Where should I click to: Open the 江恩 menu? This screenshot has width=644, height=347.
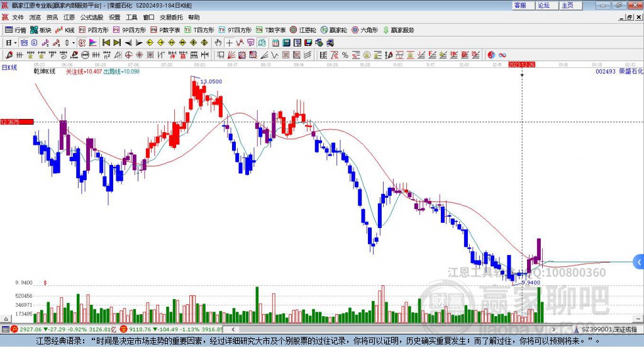[x=69, y=17]
